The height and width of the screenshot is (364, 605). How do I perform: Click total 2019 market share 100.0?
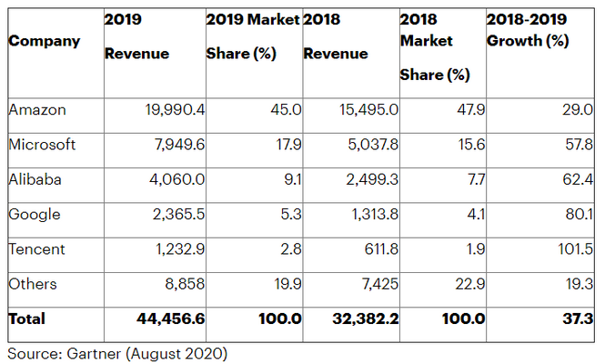[x=280, y=318]
